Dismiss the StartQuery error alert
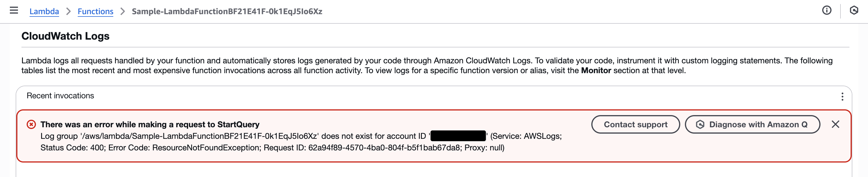Viewport: 868px width, 177px height. (835, 124)
